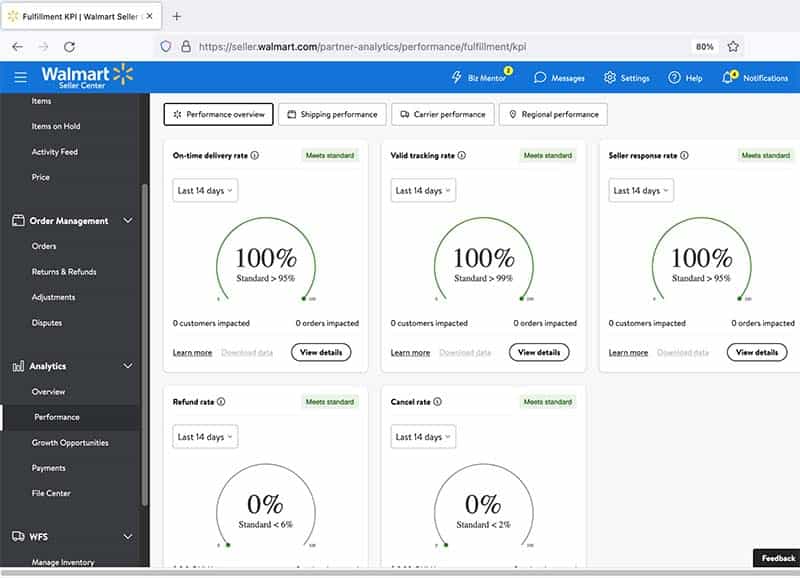This screenshot has width=800, height=578.
Task: Switch to Regional performance tab
Action: [553, 114]
